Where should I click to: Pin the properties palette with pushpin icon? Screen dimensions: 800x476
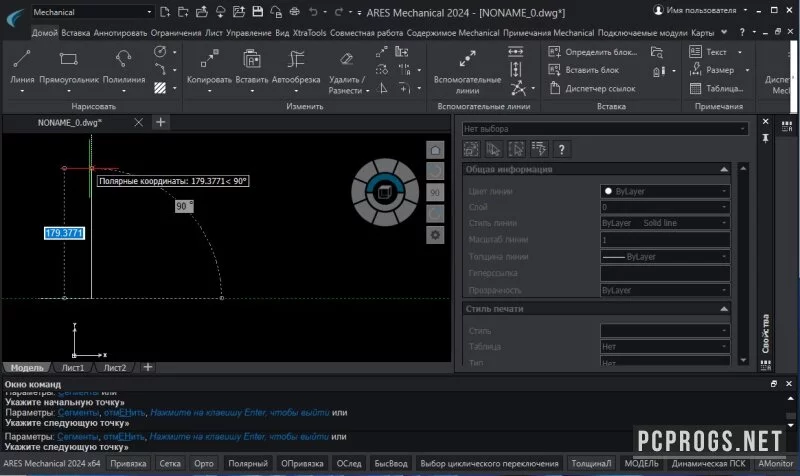[765, 138]
